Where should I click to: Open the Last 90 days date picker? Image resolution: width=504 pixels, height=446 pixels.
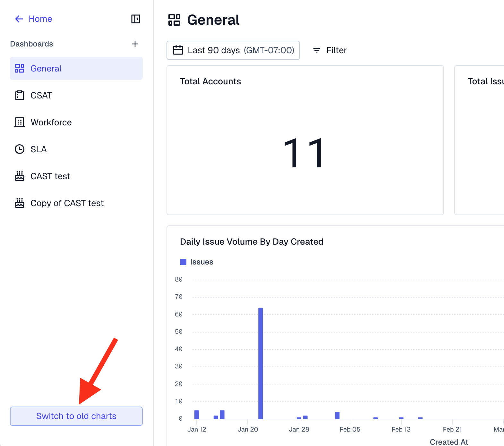(x=233, y=50)
